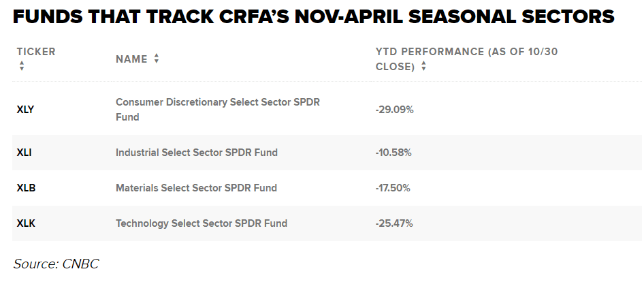This screenshot has height=282, width=644.
Task: Click the table title about CRFA's seasonal sectors
Action: (313, 17)
